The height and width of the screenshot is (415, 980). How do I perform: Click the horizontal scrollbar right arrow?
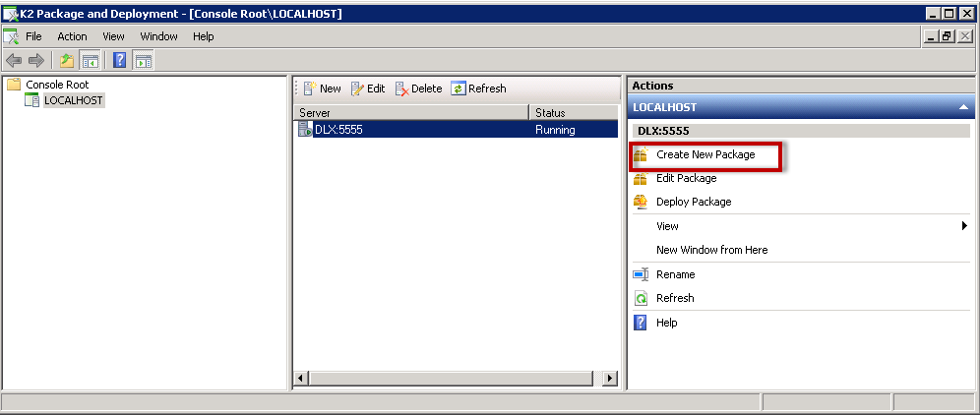[610, 379]
